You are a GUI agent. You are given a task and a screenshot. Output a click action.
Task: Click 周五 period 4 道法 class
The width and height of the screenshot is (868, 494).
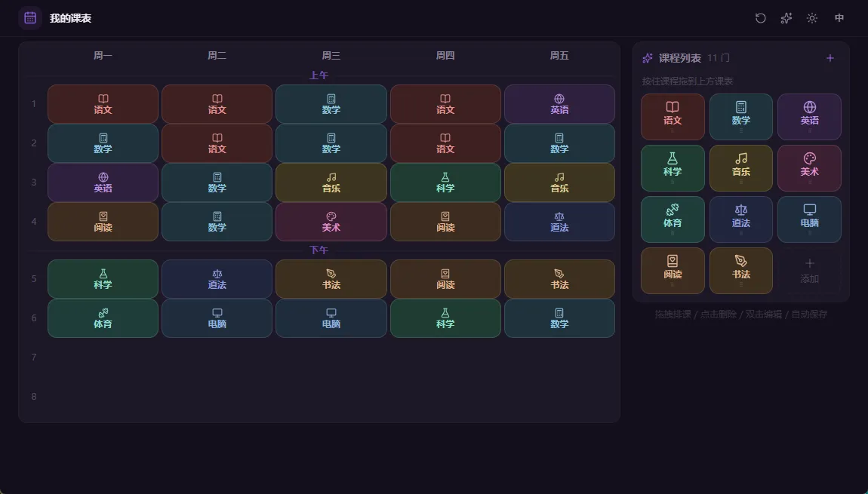coord(559,222)
